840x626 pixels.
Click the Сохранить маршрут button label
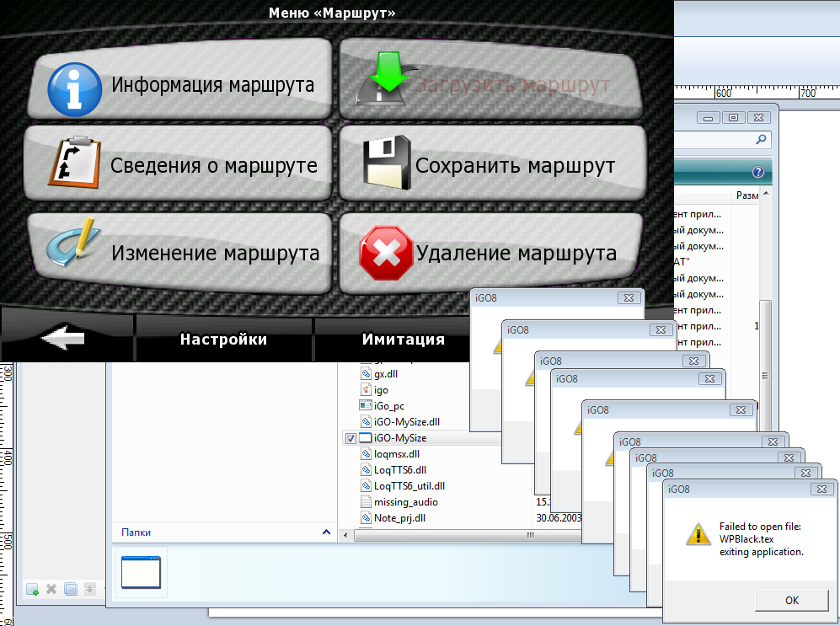click(x=515, y=166)
